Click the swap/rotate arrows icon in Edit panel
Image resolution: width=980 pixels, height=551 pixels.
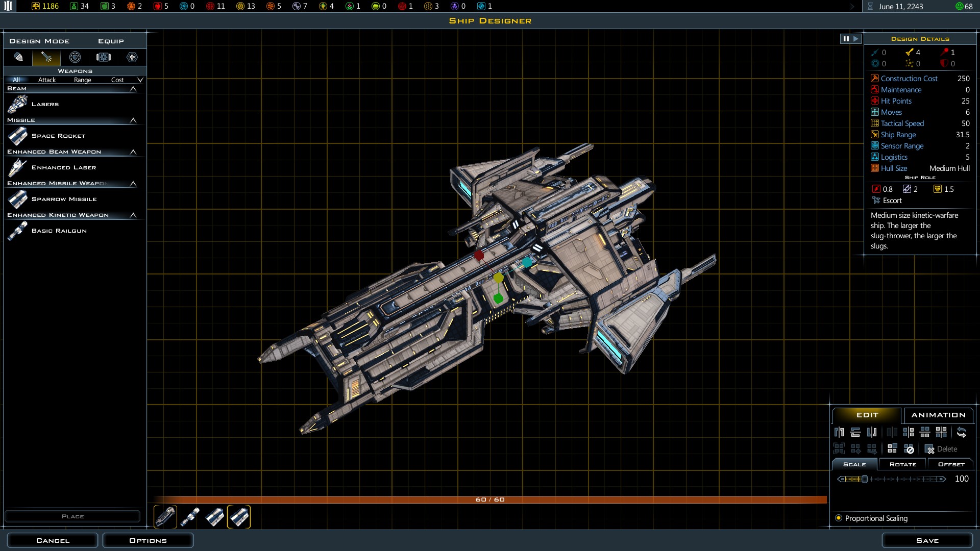pos(962,433)
